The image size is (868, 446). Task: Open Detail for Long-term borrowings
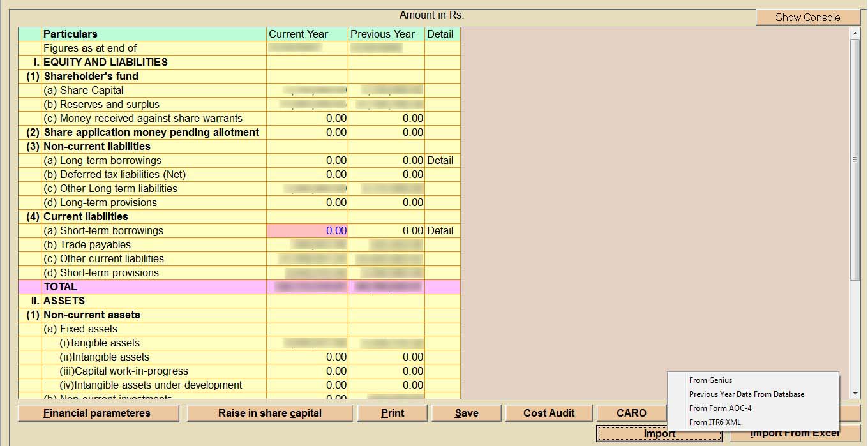[440, 161]
